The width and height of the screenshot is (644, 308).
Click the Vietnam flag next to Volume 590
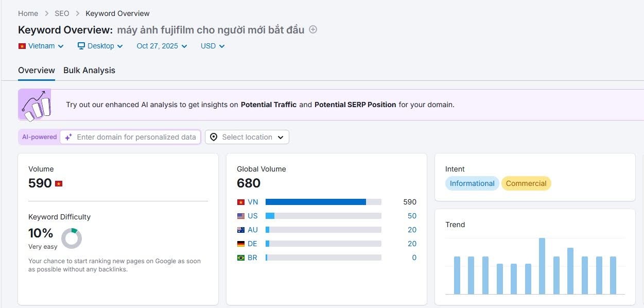(59, 184)
